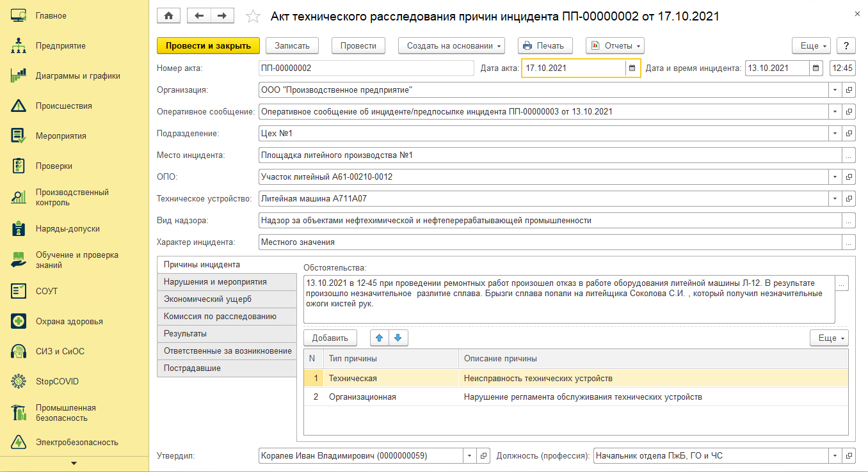Open the ОПО record icon
Viewport: 868px width, 472px height.
click(849, 177)
